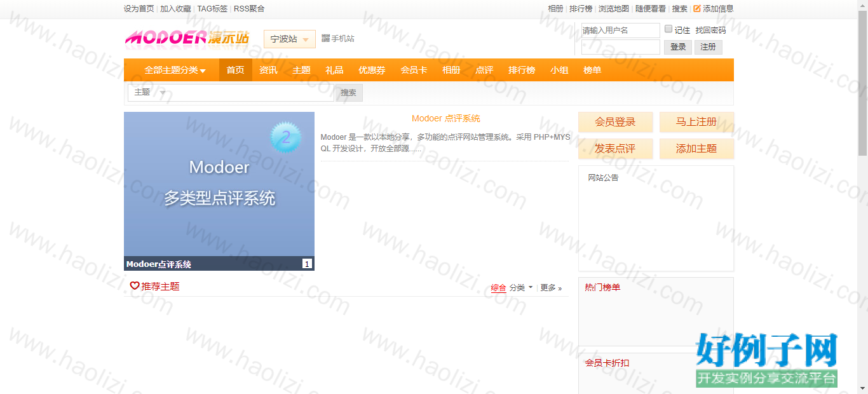
Task: Open 排行榜 in the orange navbar
Action: pos(522,70)
